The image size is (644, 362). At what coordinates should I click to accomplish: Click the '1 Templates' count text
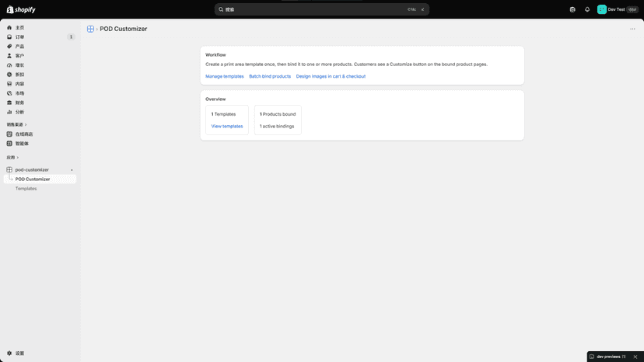[x=223, y=114]
